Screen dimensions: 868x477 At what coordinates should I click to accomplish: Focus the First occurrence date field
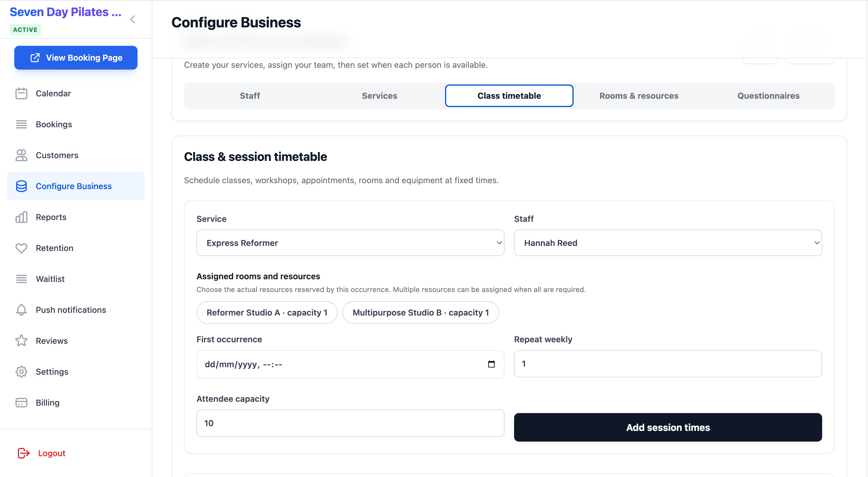point(350,364)
